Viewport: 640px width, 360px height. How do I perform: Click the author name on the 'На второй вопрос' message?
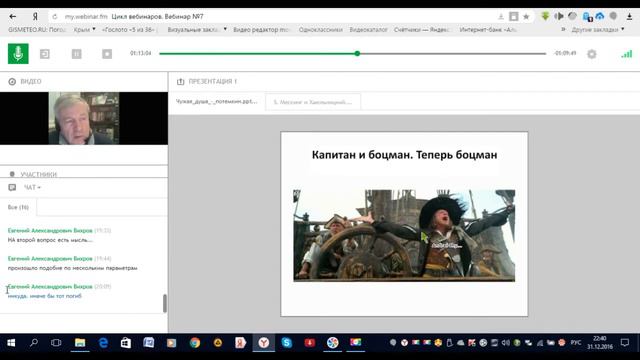click(50, 231)
